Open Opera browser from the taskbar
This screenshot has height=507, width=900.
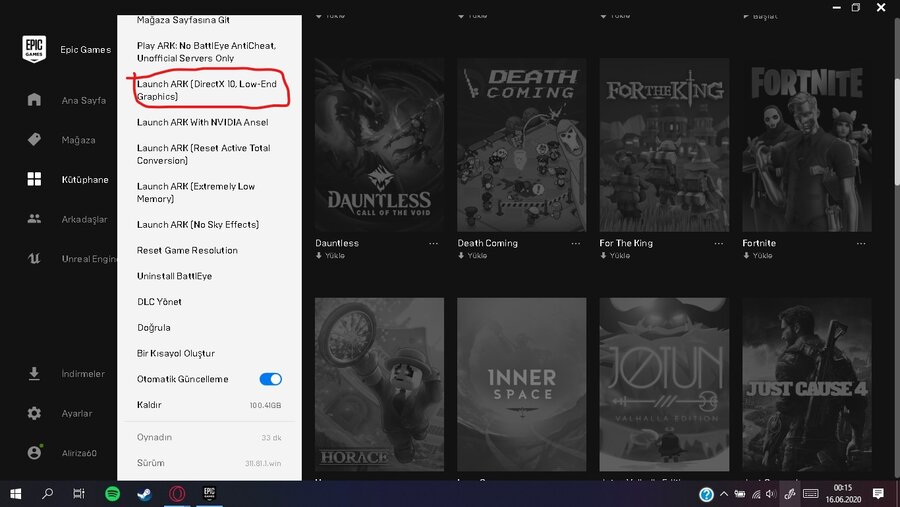[177, 494]
